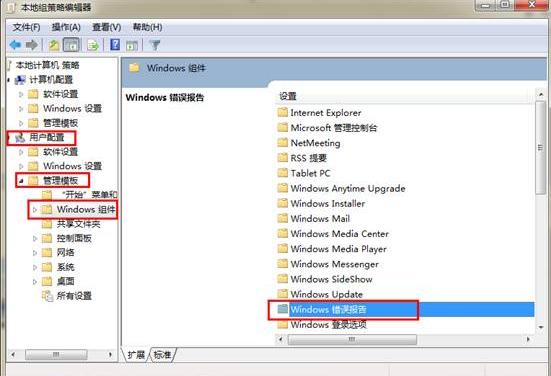Select the Windows 错误报告 folder
The image size is (551, 376).
405,310
